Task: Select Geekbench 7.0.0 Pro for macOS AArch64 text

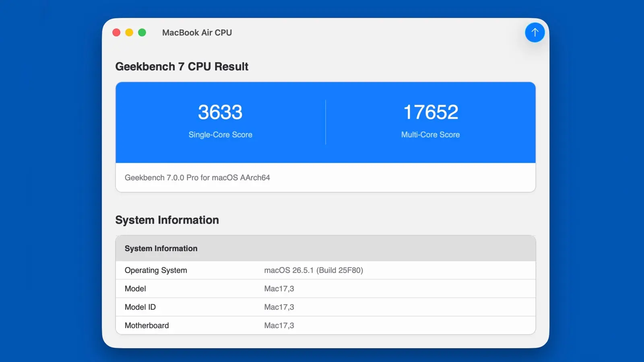Action: point(197,178)
